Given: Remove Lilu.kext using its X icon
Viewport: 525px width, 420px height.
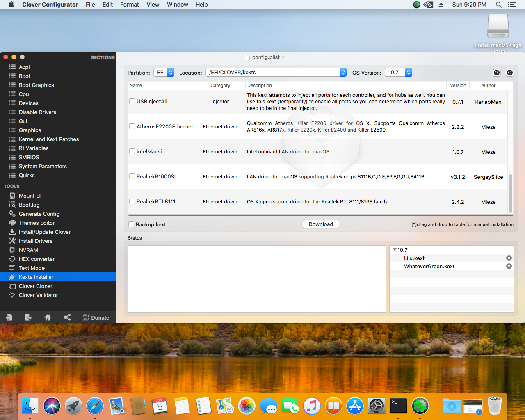Looking at the screenshot, I should [x=509, y=258].
